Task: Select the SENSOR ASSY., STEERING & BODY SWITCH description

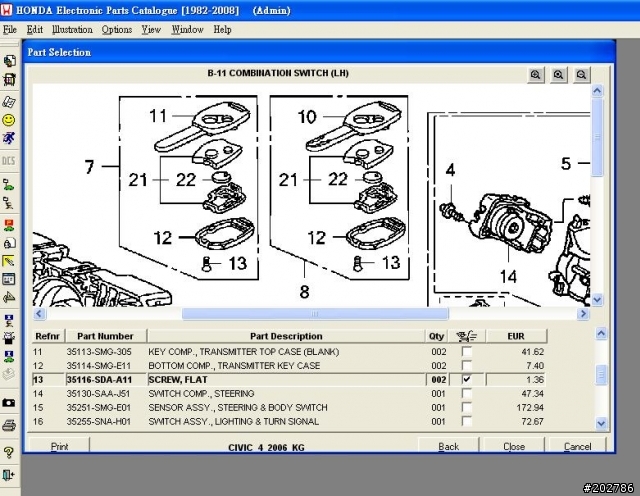Action: pos(238,407)
